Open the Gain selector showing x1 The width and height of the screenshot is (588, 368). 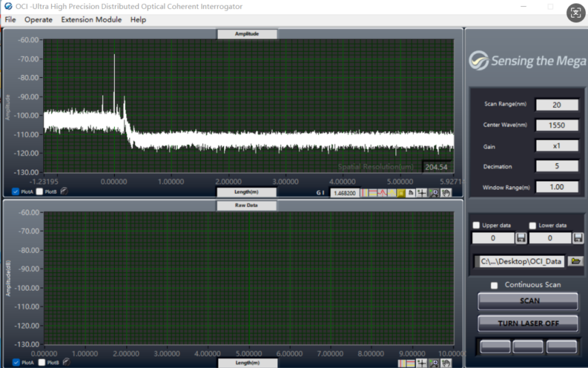557,146
